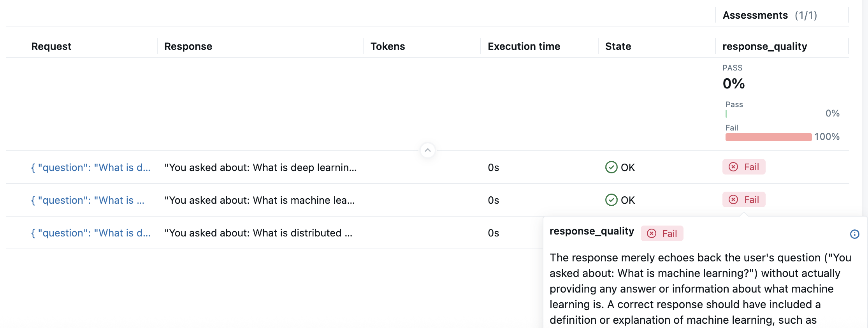Open the request link for the distributed row

click(x=90, y=233)
